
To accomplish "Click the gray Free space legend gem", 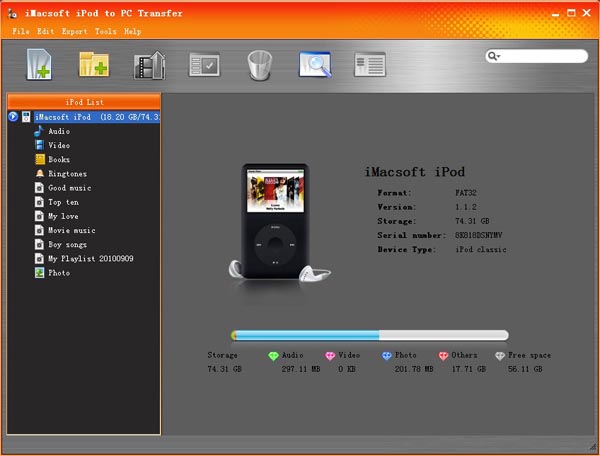I will [500, 356].
